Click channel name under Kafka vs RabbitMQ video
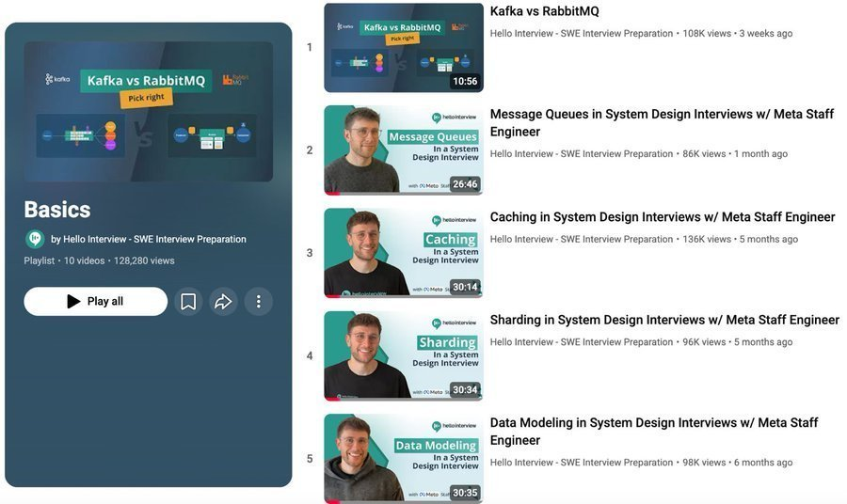The width and height of the screenshot is (847, 504). (x=582, y=34)
